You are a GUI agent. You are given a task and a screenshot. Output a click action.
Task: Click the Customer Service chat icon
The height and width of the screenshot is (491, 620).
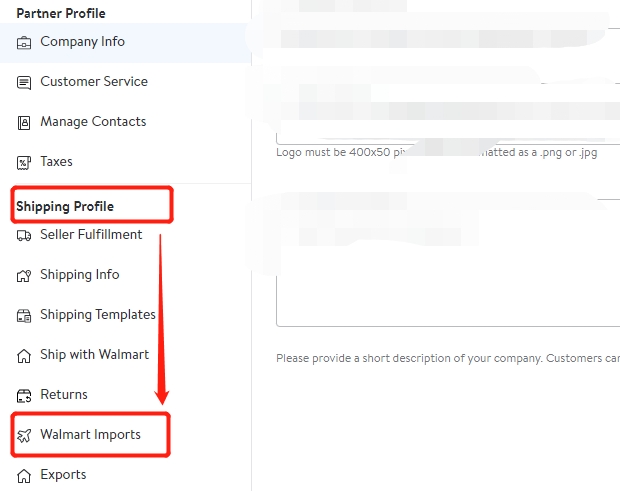coord(24,83)
